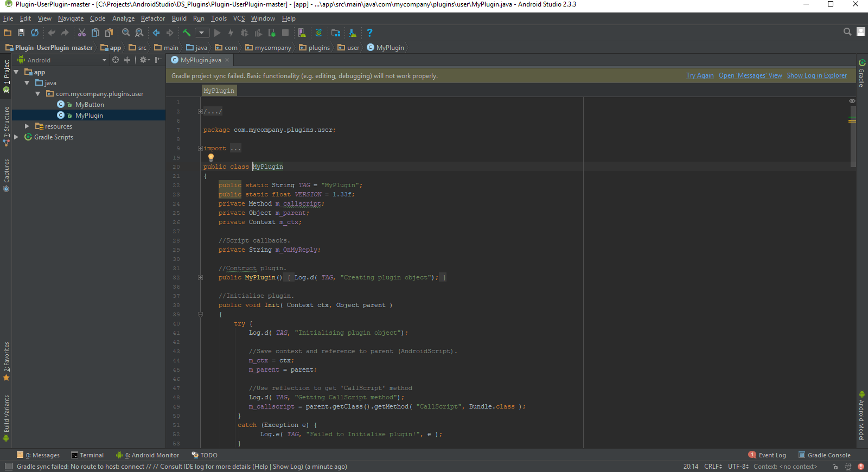
Task: Toggle the 2: Favorites tool window
Action: coord(6,361)
